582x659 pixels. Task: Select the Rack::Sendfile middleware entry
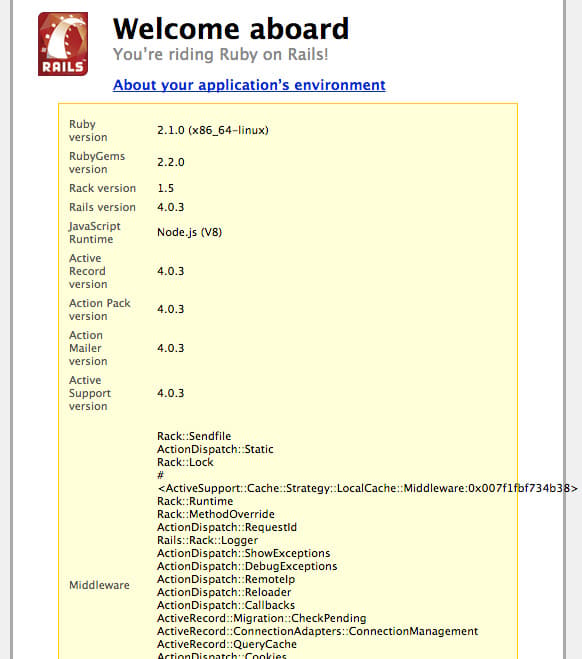194,436
